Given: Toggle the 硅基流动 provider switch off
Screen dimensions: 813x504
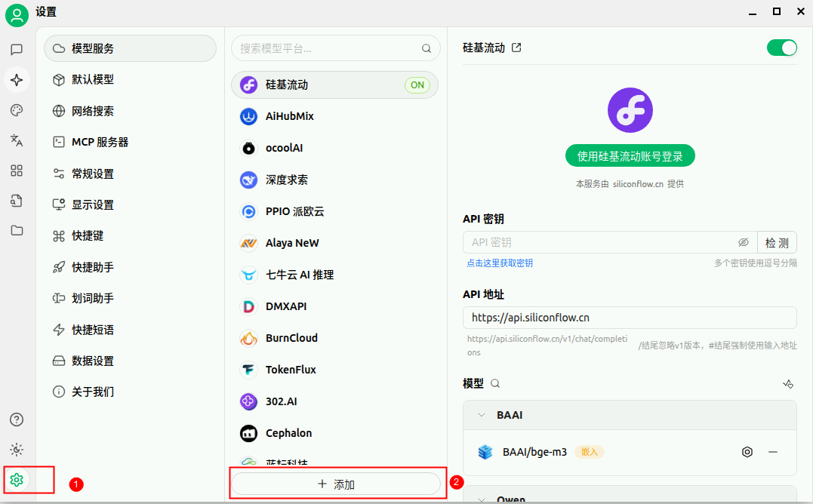Looking at the screenshot, I should click(x=782, y=48).
